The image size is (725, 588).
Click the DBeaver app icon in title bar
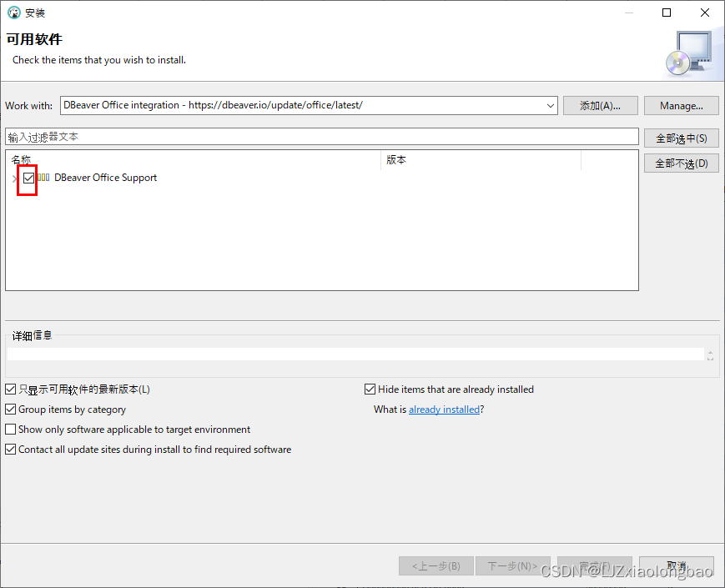(x=14, y=13)
